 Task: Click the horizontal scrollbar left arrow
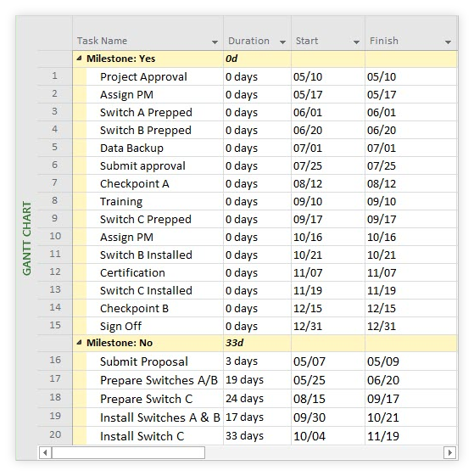(x=45, y=452)
